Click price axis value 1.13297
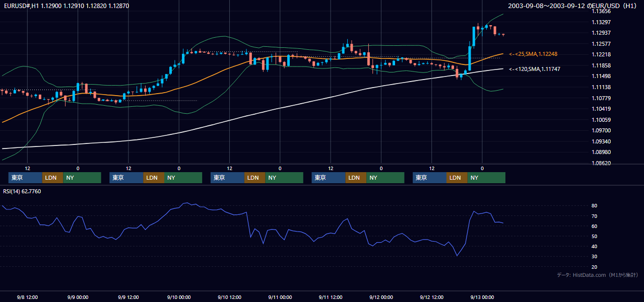 pyautogui.click(x=602, y=22)
